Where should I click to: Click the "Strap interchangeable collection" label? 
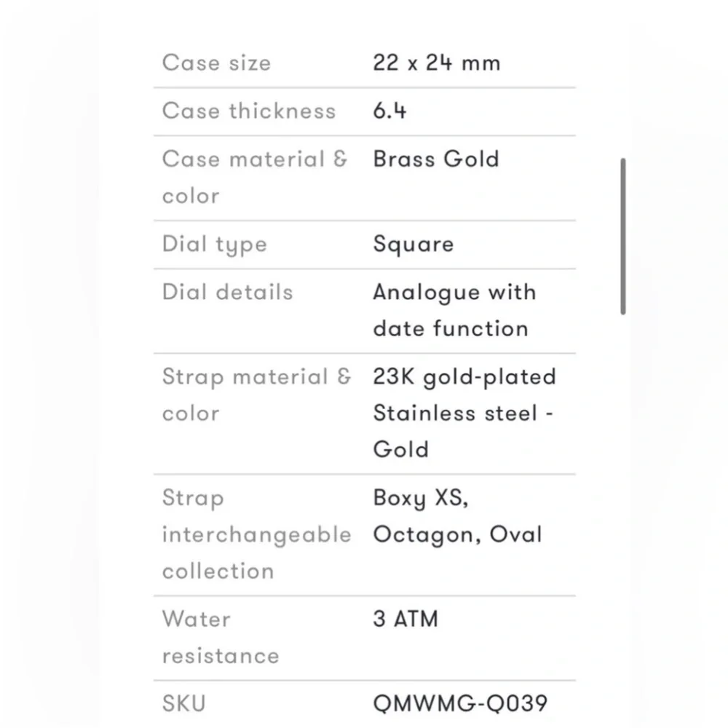click(256, 534)
